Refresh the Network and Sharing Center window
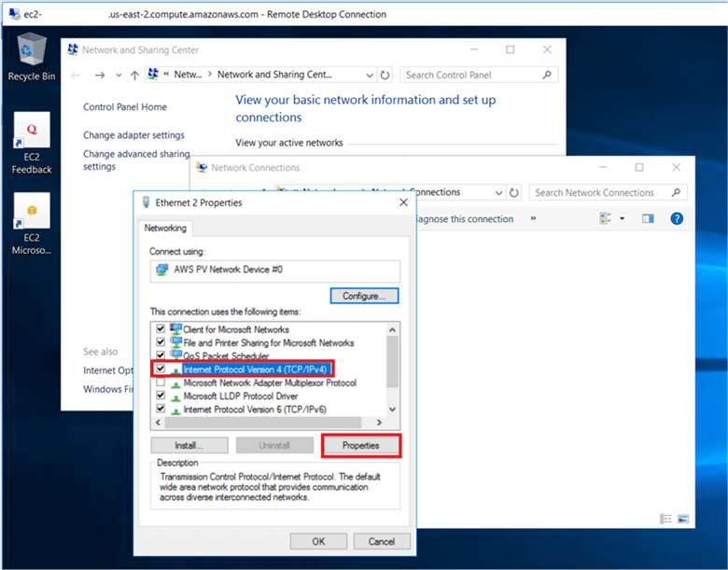This screenshot has height=570, width=728. click(x=385, y=75)
